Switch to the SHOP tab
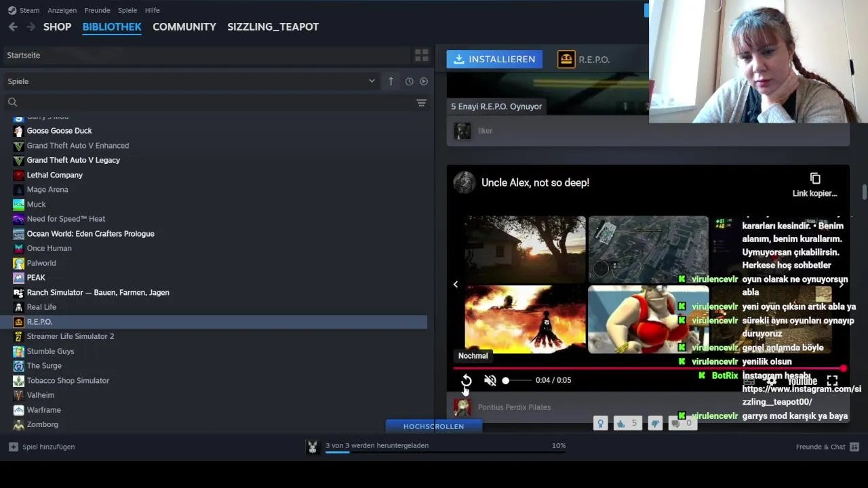 point(57,26)
